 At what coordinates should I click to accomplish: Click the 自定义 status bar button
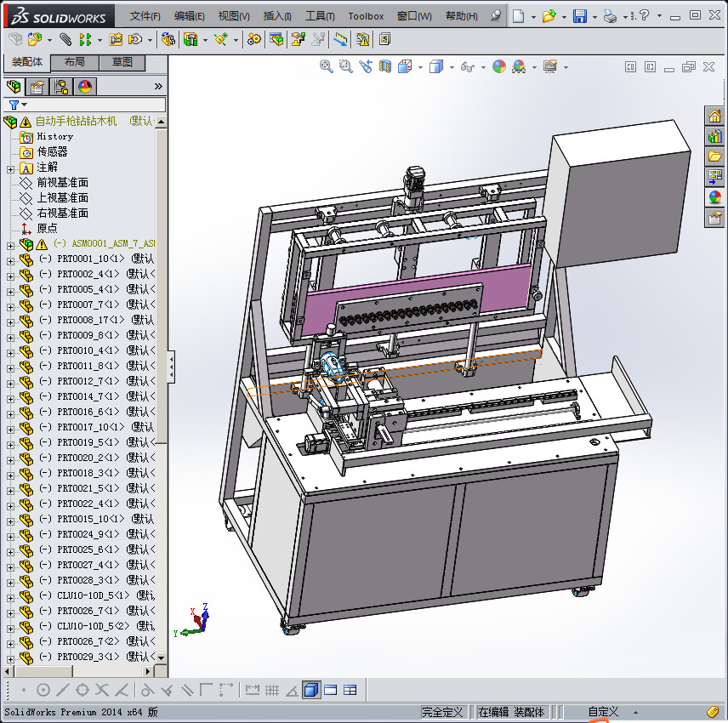tap(603, 712)
